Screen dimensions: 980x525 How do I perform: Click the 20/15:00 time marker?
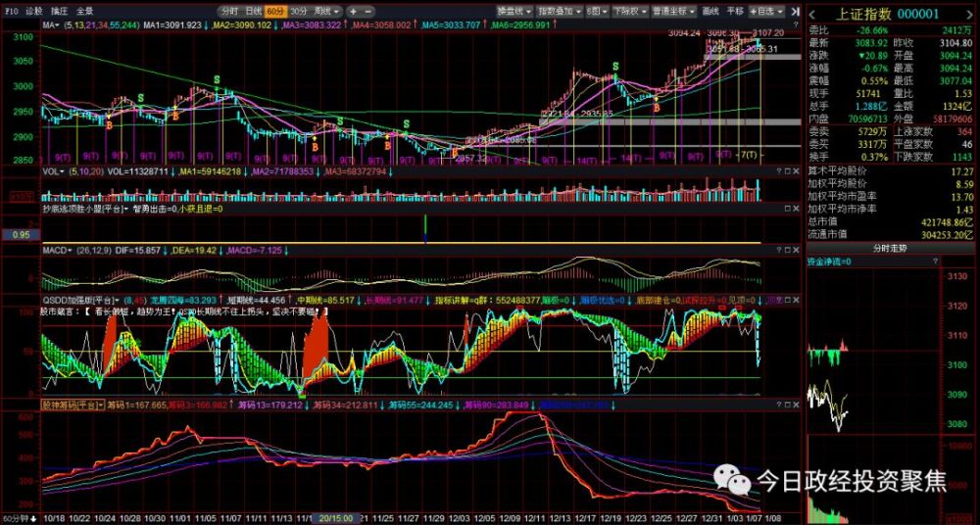336,519
